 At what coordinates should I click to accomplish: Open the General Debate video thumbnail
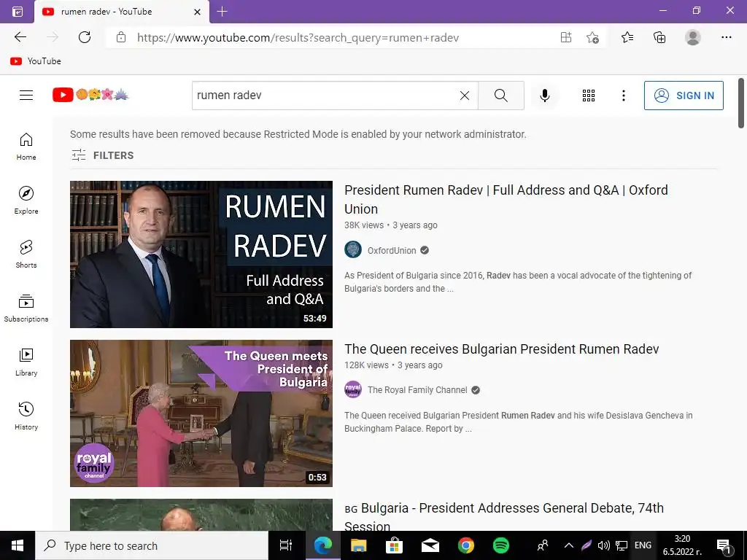pyautogui.click(x=201, y=515)
